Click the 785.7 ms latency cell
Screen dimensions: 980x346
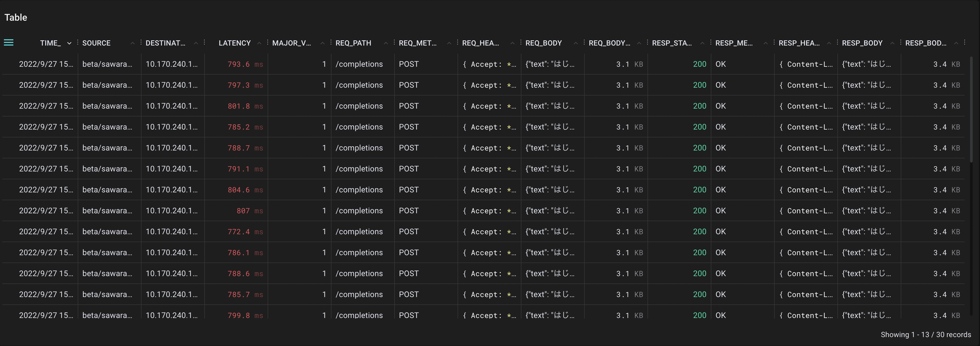pyautogui.click(x=245, y=295)
